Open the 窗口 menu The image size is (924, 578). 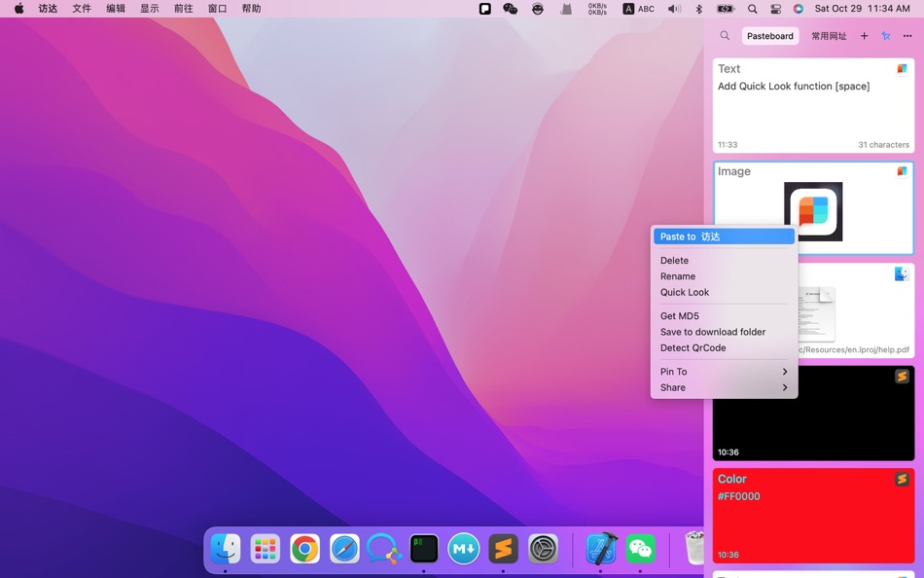(x=218, y=9)
